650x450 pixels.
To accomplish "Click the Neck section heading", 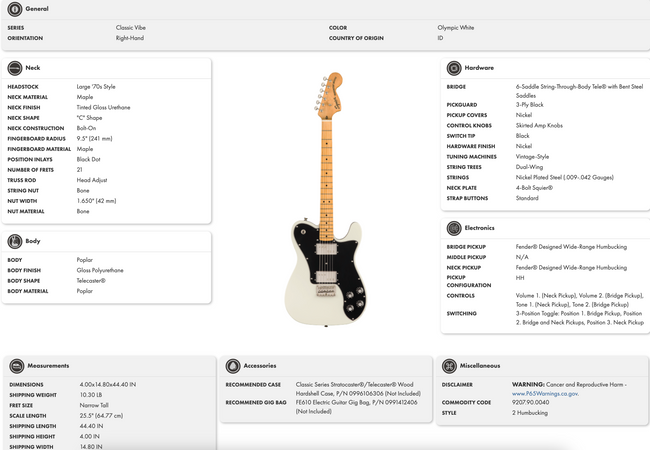I will (33, 68).
